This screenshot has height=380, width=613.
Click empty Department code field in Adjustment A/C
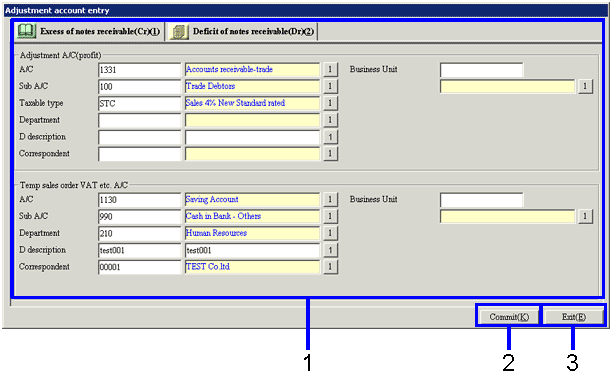140,120
